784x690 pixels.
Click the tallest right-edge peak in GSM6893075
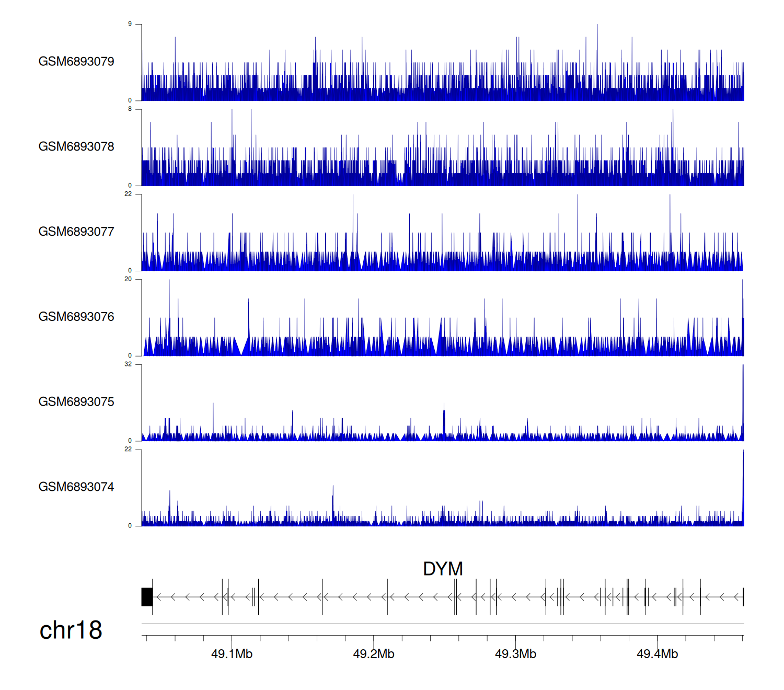[x=743, y=397]
